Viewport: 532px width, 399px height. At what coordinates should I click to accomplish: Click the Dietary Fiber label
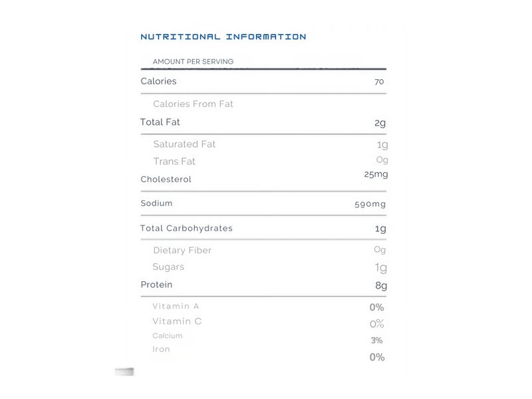point(182,251)
